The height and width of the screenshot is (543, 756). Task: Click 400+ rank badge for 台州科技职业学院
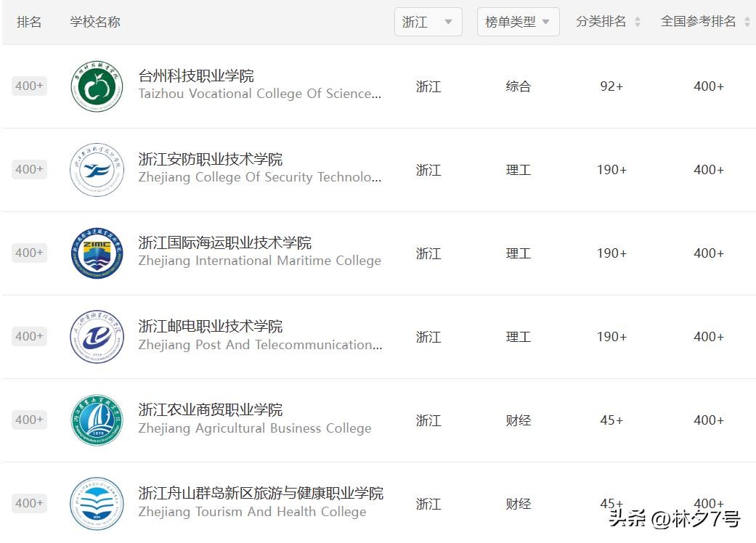click(x=29, y=86)
